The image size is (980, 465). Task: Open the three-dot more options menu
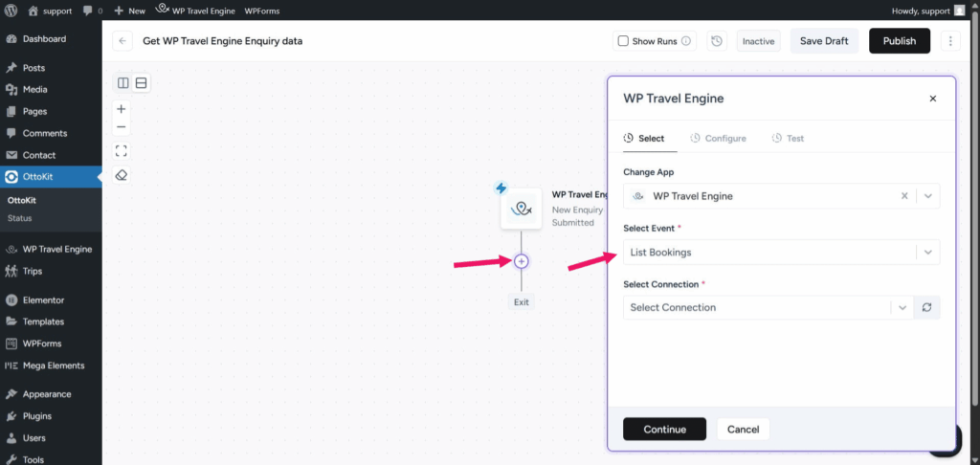point(950,41)
